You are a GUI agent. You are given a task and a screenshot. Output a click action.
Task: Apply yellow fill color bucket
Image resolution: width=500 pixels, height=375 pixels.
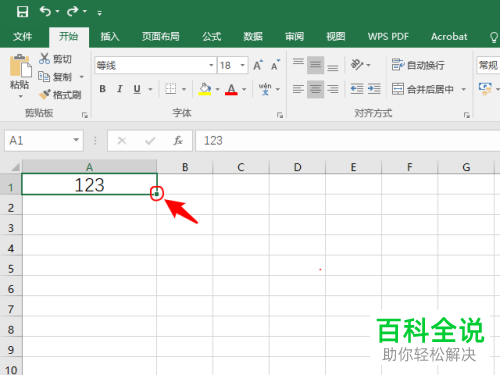205,89
